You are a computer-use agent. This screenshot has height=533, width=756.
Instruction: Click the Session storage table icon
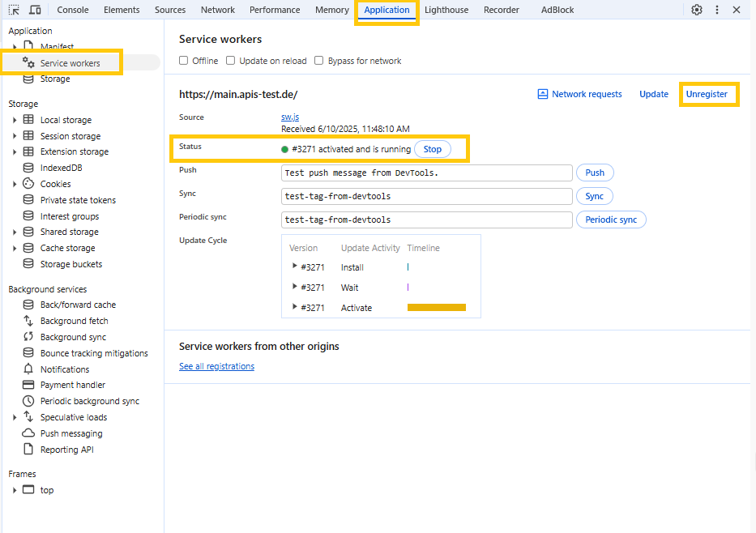pyautogui.click(x=28, y=136)
